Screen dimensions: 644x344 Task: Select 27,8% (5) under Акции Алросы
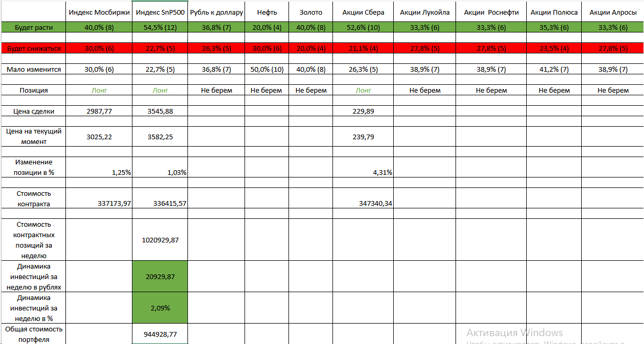(613, 48)
